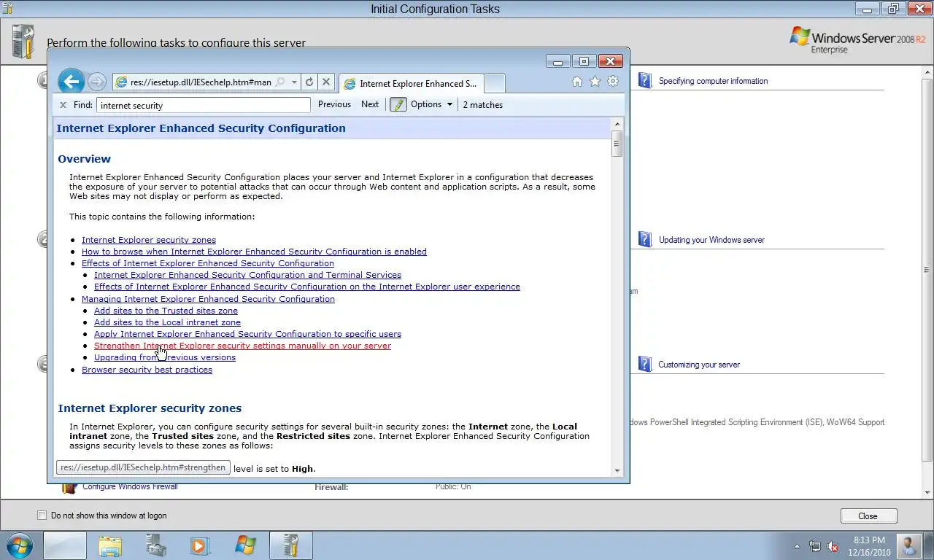
Task: Click the search magnifier in address bar
Action: point(279,82)
